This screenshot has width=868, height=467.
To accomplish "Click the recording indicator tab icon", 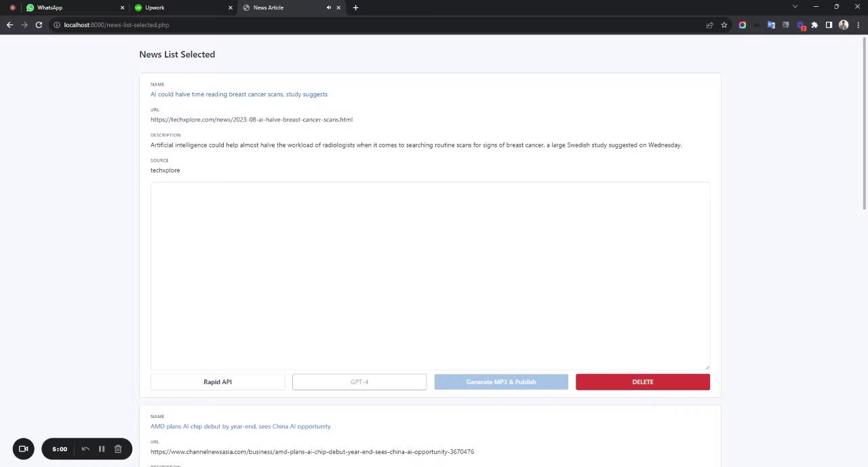I will point(12,7).
